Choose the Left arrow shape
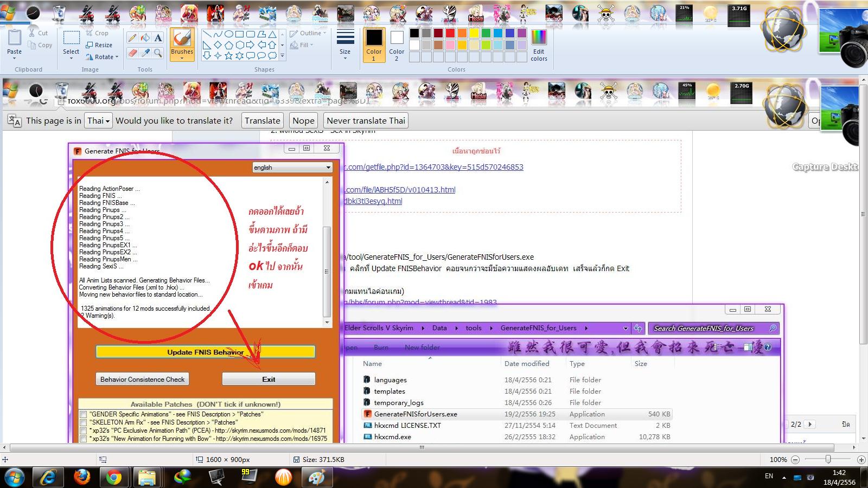The height and width of the screenshot is (488, 868). pyautogui.click(x=261, y=44)
